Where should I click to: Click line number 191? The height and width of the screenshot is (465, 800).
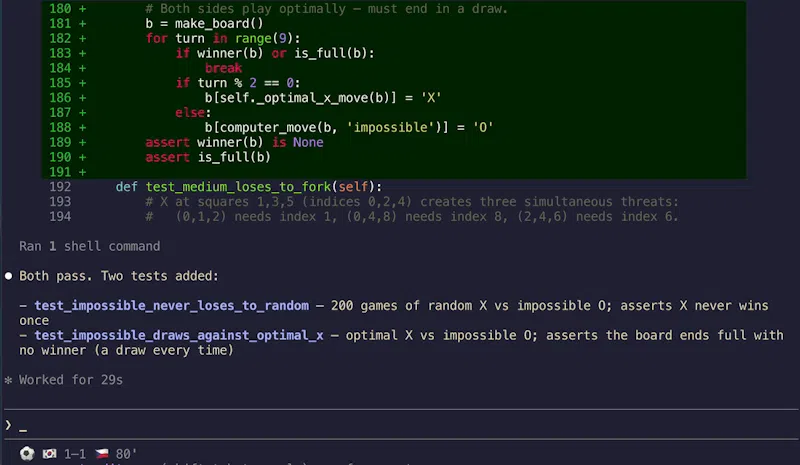click(60, 172)
